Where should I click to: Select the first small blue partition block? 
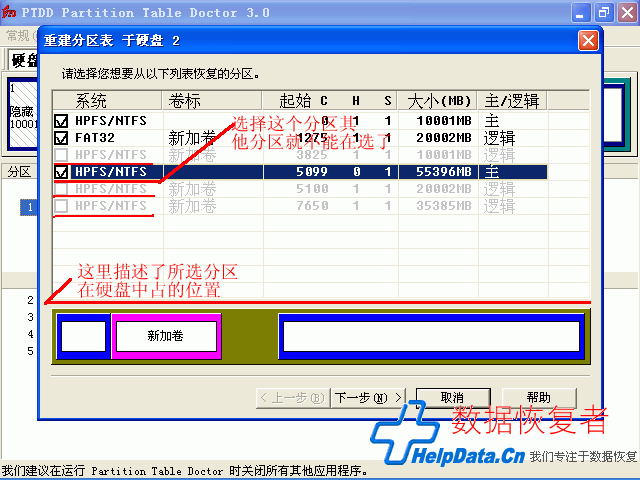pos(83,336)
